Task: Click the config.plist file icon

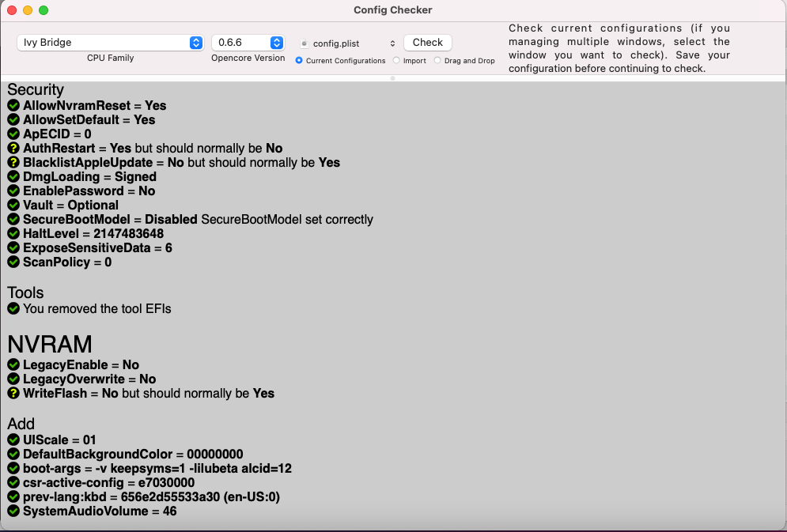Action: coord(305,43)
